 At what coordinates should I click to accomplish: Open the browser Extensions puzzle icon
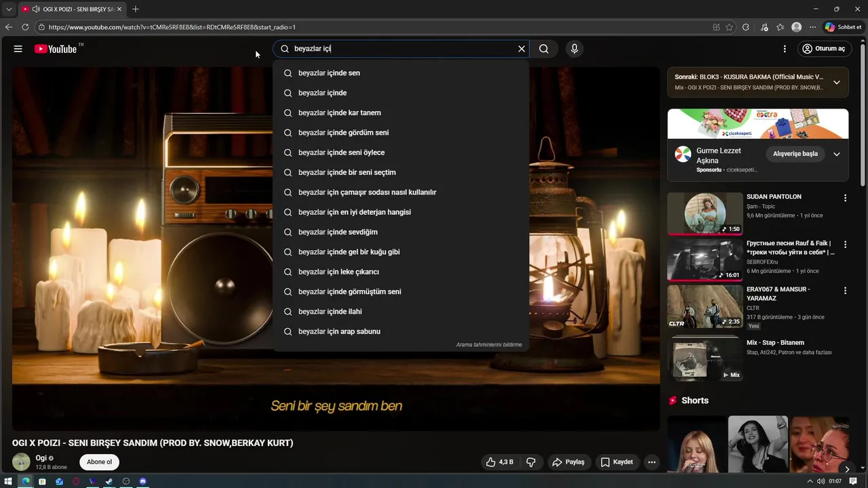click(x=746, y=27)
